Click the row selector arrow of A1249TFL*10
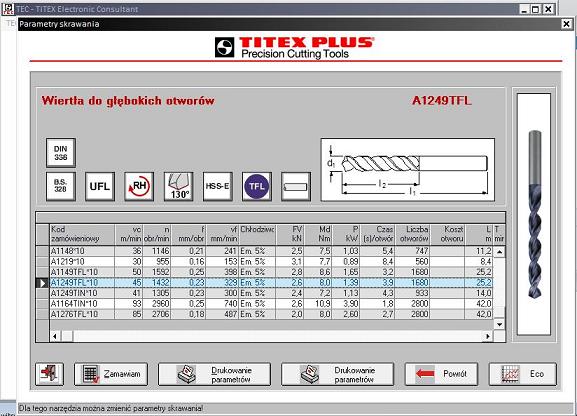The width and height of the screenshot is (577, 416). point(43,283)
